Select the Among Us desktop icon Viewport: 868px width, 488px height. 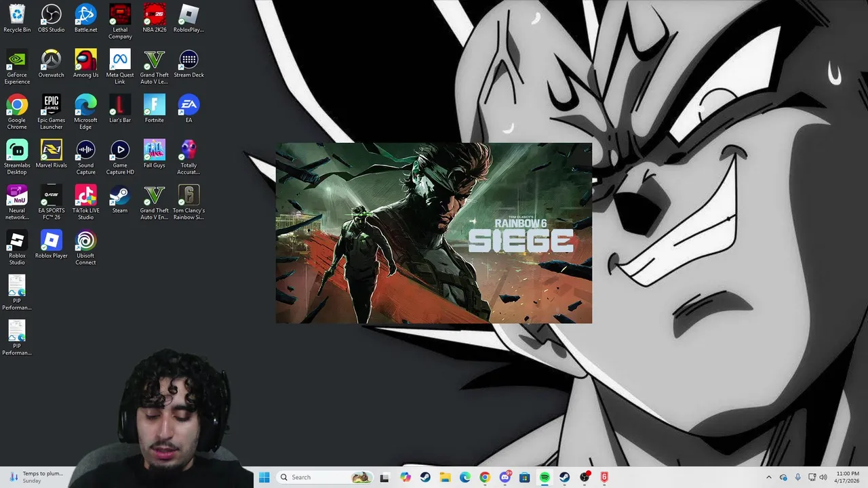coord(85,64)
